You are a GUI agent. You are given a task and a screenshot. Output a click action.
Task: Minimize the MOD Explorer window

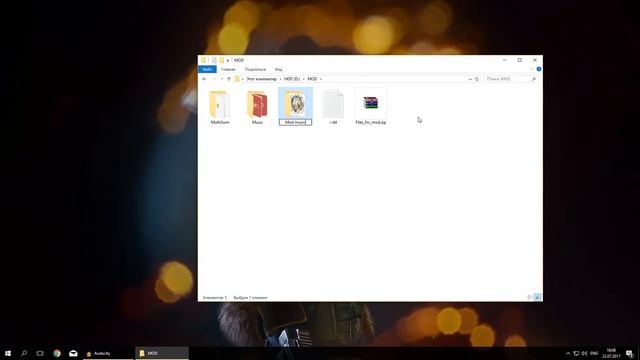click(504, 60)
